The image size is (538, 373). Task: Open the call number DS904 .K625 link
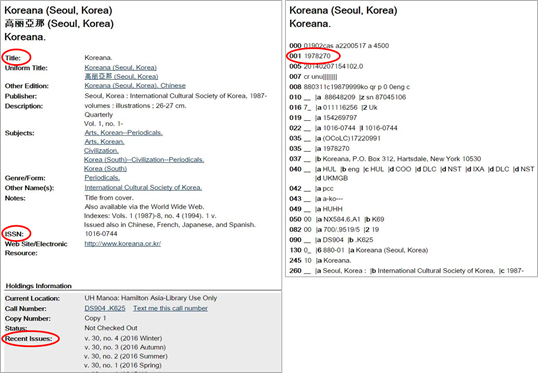coord(105,308)
